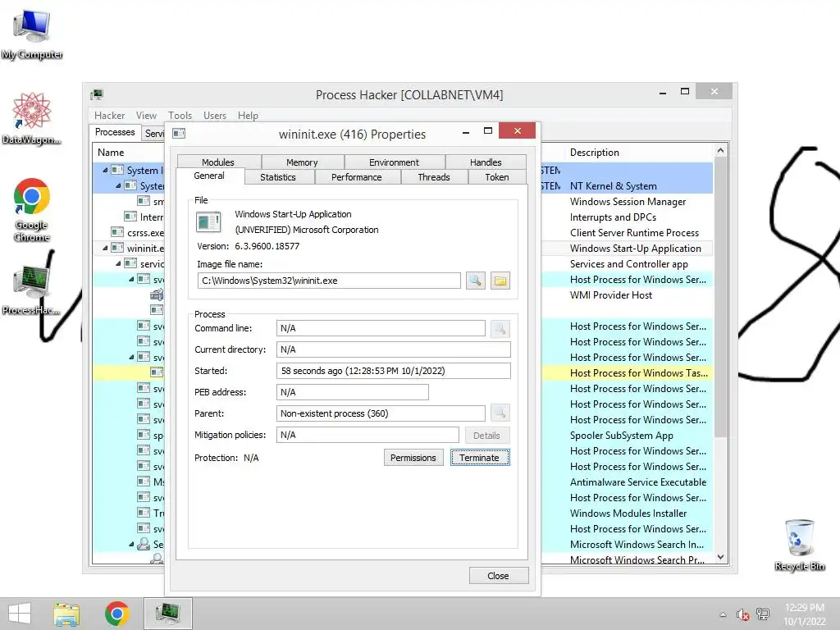Switch to the Performance tab

pyautogui.click(x=357, y=177)
